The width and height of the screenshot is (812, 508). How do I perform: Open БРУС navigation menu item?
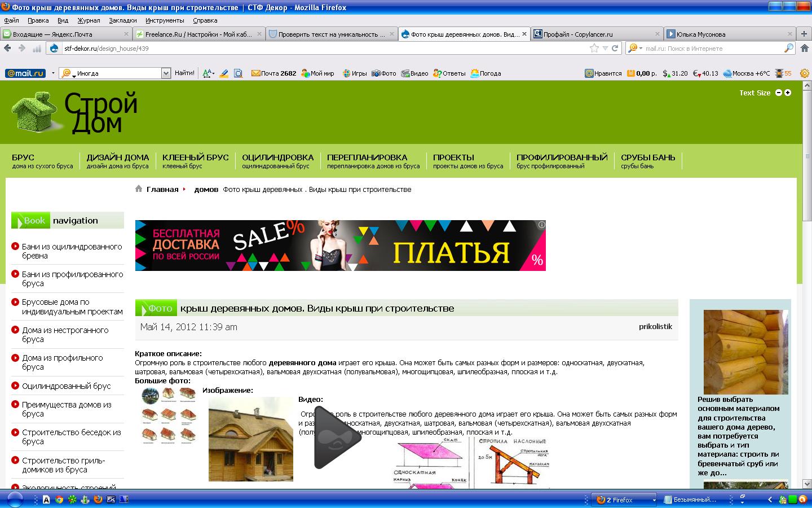(x=42, y=161)
